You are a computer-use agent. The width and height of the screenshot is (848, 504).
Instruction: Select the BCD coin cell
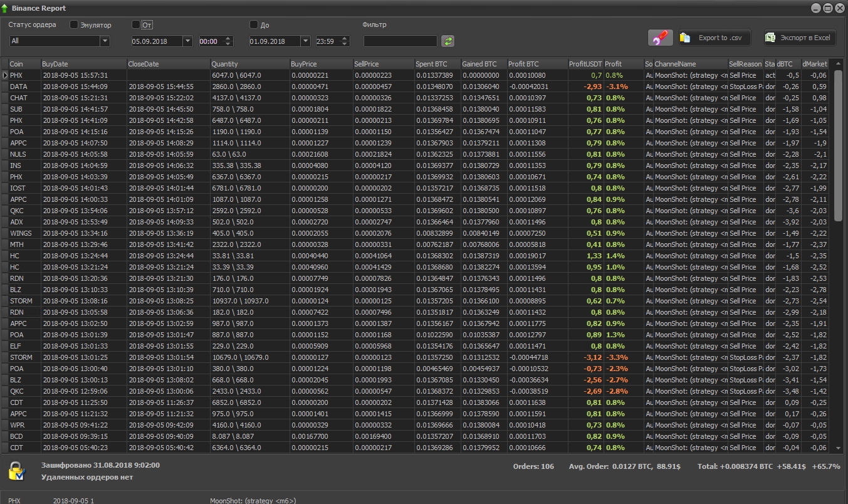(24, 436)
